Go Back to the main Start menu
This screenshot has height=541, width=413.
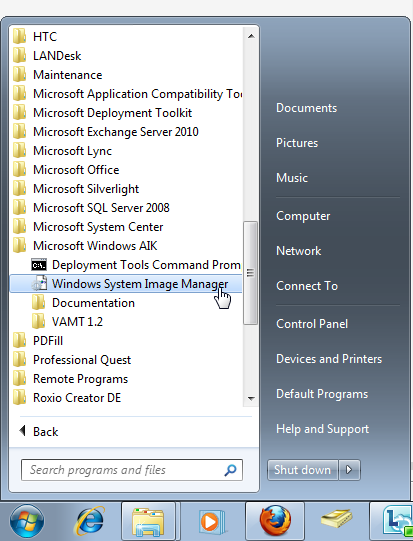pyautogui.click(x=39, y=431)
